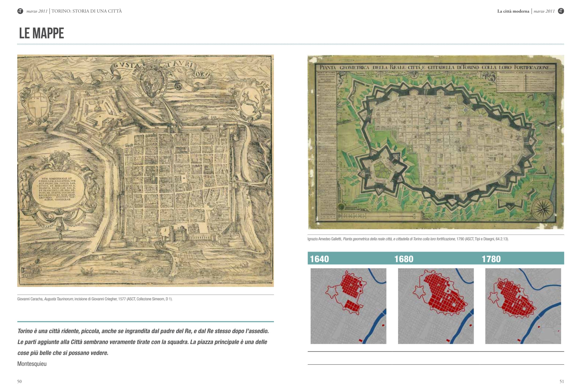
Task: Select the 'LE MAPPE' heading
Action: point(42,33)
